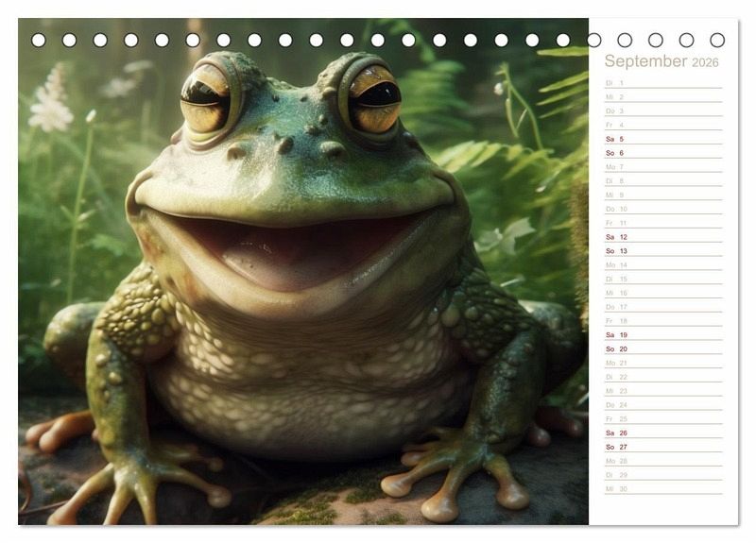This screenshot has width=756, height=543.
Task: Select the Fr 25 date row
Action: coord(663,418)
